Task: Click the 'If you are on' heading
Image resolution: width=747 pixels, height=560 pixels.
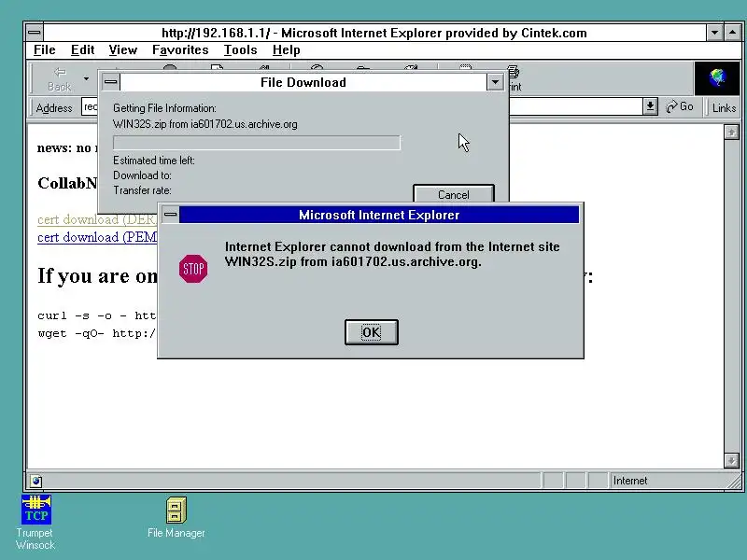Action: click(97, 275)
